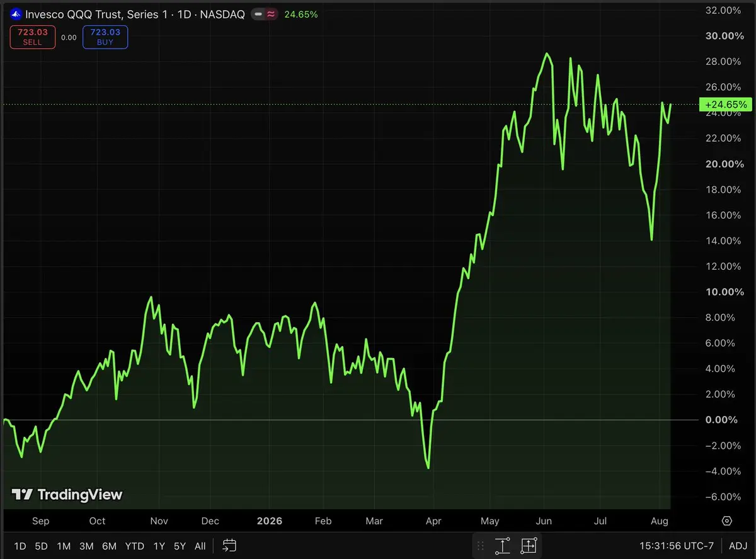
Task: Click the Jun time axis label
Action: pos(544,521)
